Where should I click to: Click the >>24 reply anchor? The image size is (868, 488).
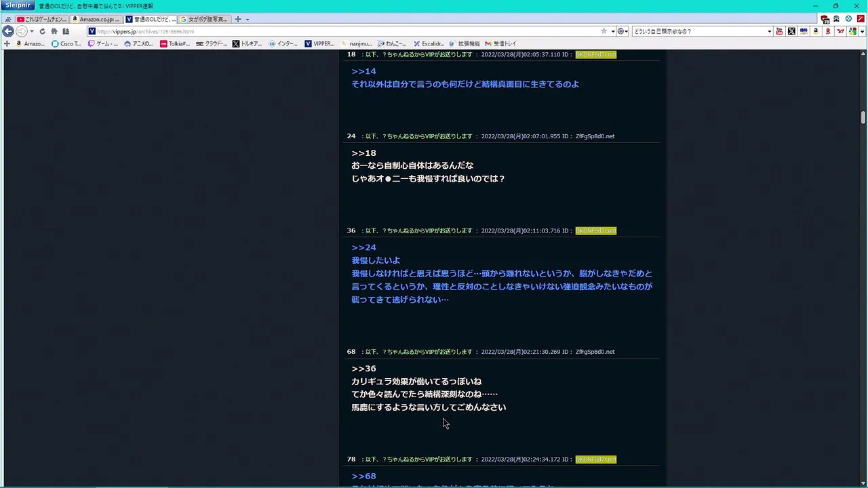[x=363, y=247]
